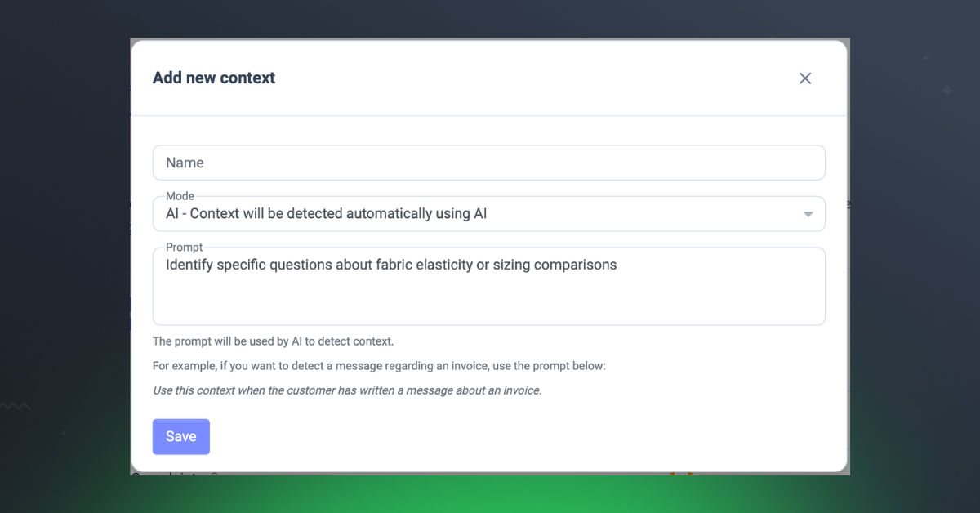Close the Add new context dialog
The height and width of the screenshot is (513, 980).
(x=805, y=78)
